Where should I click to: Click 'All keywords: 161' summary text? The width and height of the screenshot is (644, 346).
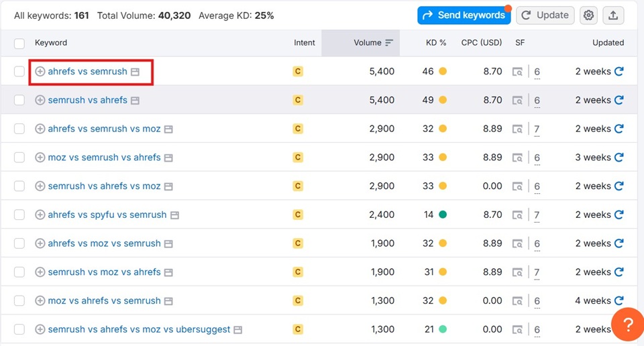pyautogui.click(x=52, y=16)
